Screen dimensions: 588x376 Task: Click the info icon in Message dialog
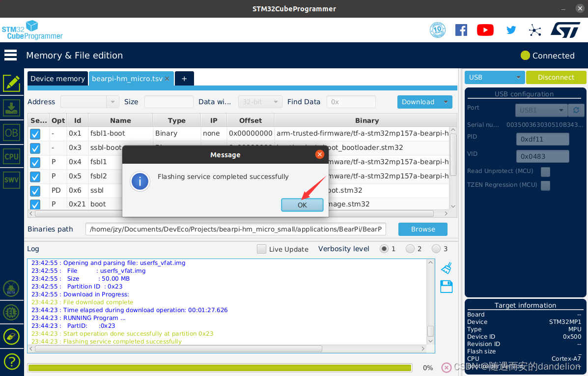[x=140, y=182]
